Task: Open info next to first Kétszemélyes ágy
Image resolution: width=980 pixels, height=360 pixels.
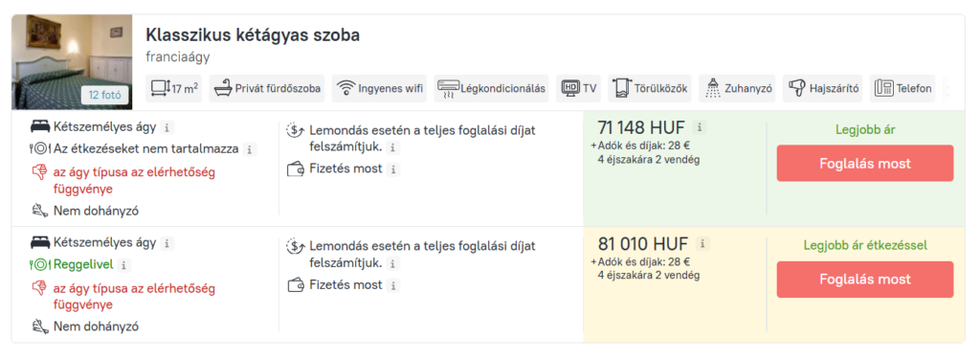Action: pyautogui.click(x=167, y=127)
